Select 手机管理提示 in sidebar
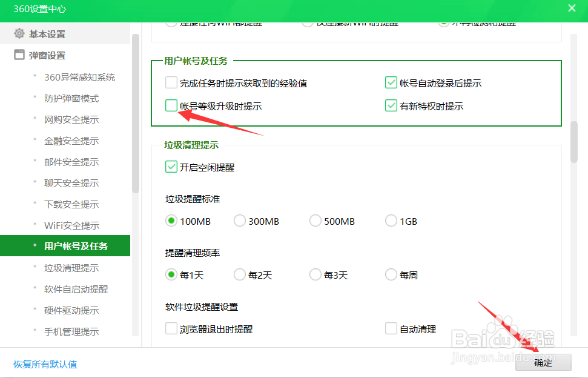The width and height of the screenshot is (588, 378). tap(71, 332)
